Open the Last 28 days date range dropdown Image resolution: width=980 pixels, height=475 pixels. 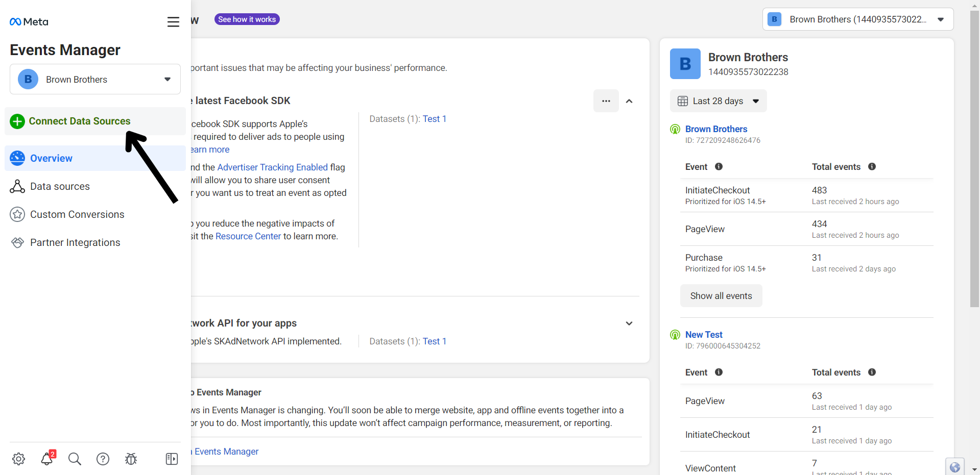(718, 101)
